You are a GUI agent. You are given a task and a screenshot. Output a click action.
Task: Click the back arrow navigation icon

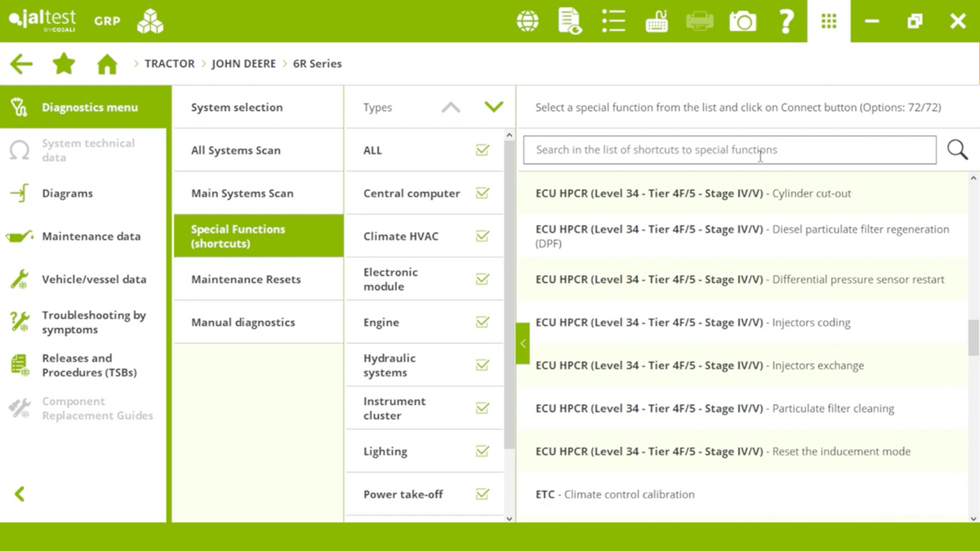[21, 64]
